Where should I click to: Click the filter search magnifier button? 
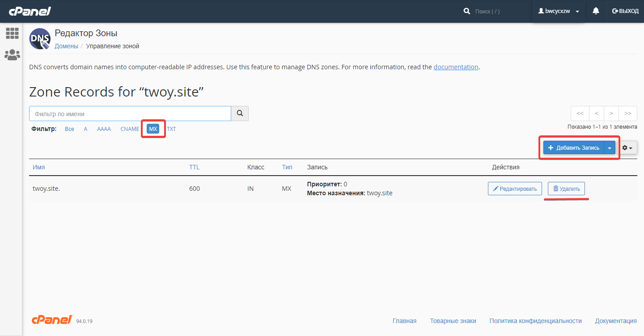click(240, 113)
